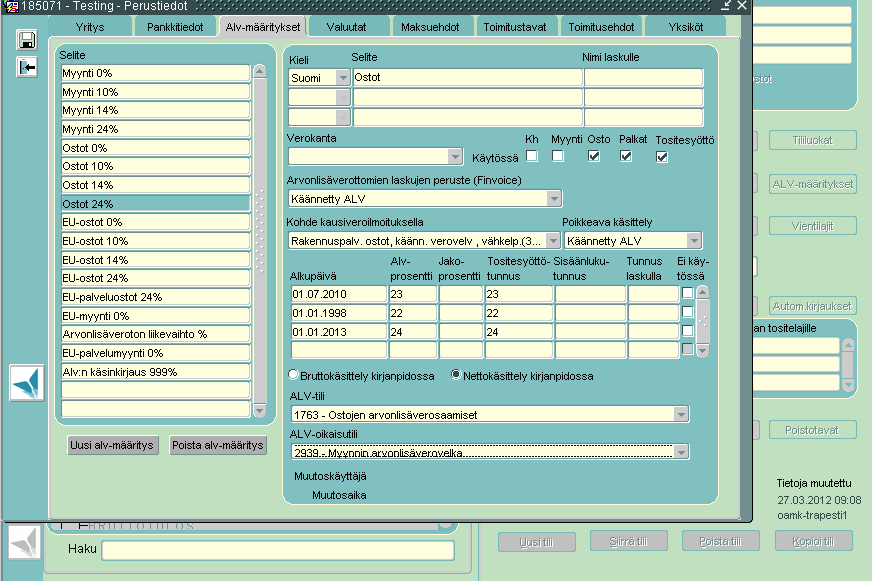Click Uusi tili button in background window
This screenshot has width=872, height=581.
point(537,542)
